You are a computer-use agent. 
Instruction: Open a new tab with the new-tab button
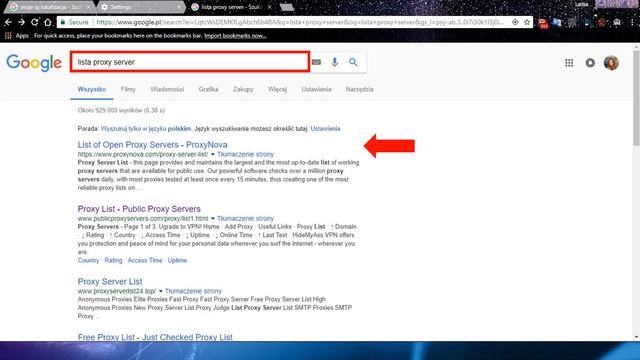287,7
